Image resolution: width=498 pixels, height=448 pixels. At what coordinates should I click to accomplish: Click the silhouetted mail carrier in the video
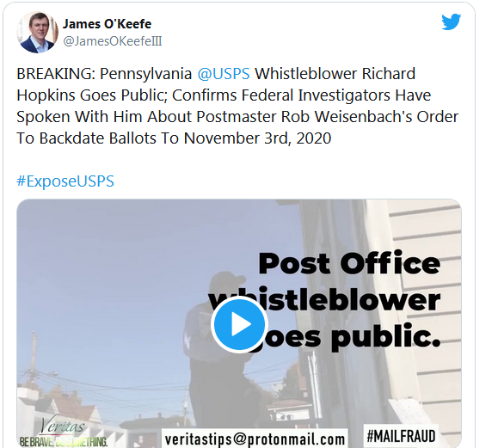(x=224, y=349)
